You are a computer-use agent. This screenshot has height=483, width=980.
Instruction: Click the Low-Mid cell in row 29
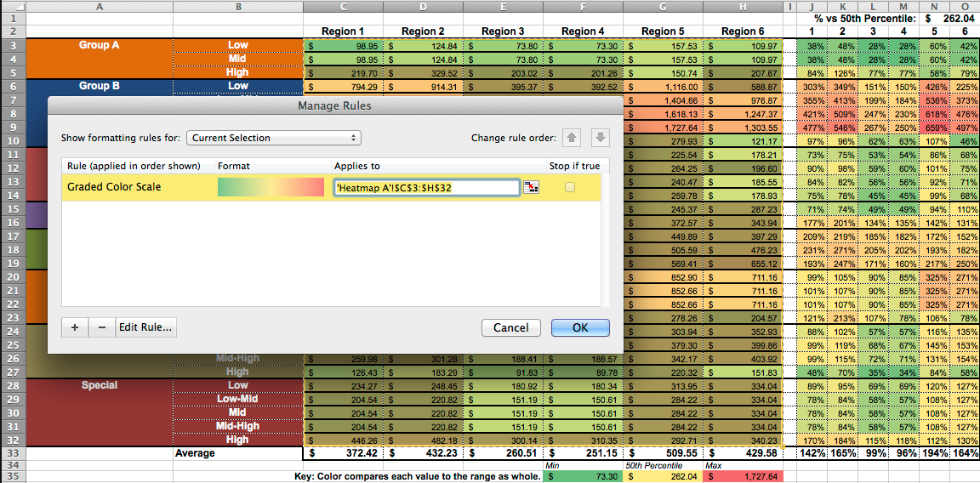238,399
